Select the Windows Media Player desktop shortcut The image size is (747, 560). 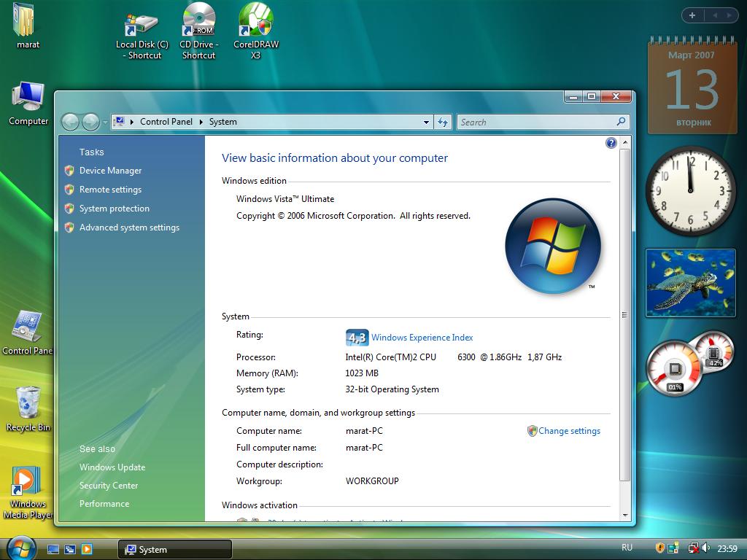pos(27,493)
